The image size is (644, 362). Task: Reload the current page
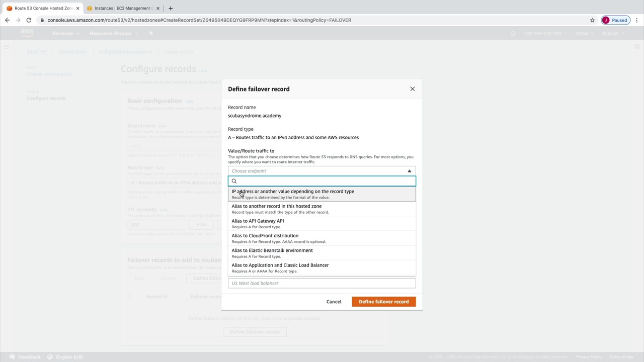coord(29,20)
